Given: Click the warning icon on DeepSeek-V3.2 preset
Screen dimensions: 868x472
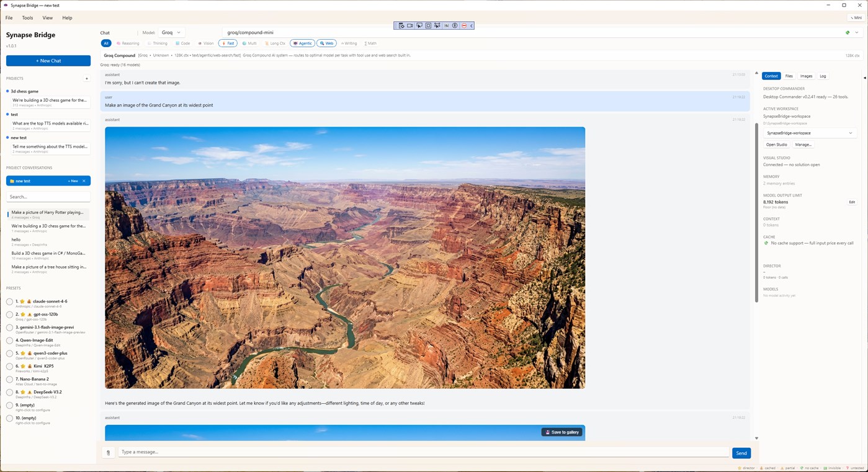Looking at the screenshot, I should (x=29, y=392).
